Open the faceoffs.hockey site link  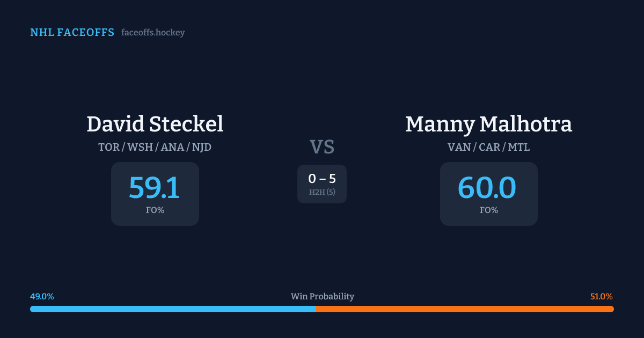[153, 33]
